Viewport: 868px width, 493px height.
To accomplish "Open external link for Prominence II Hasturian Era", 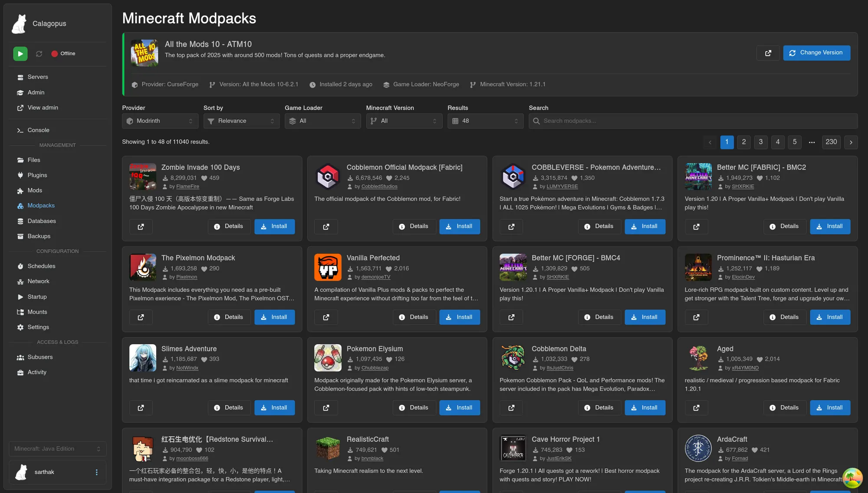I will (x=697, y=317).
